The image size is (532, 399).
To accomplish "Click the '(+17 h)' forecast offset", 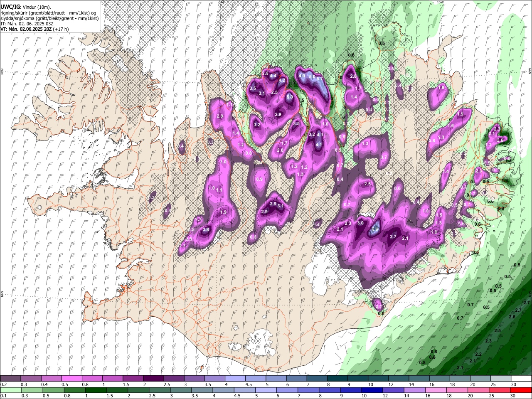I will [61, 29].
